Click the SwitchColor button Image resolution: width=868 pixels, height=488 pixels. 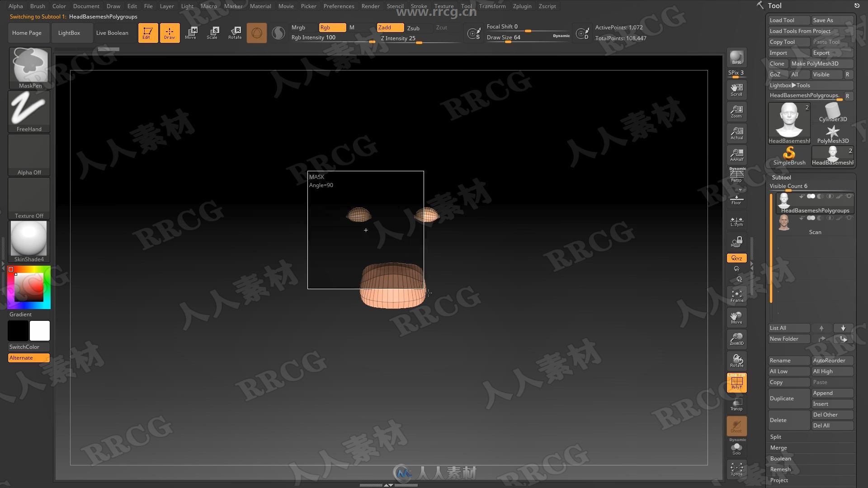[x=29, y=347]
